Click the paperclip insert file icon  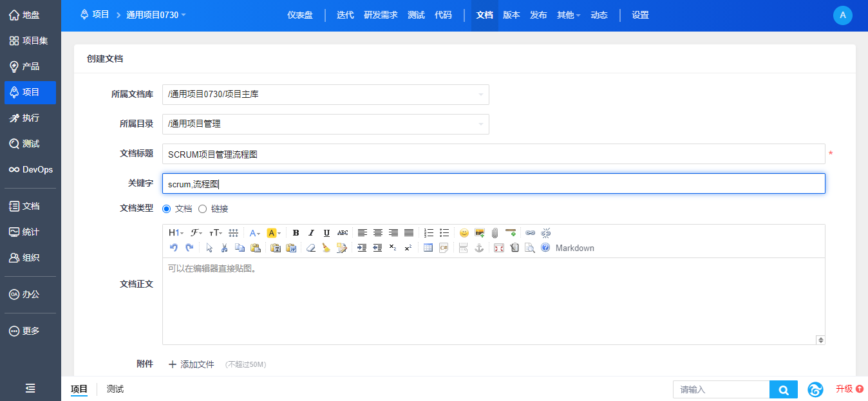[495, 233]
